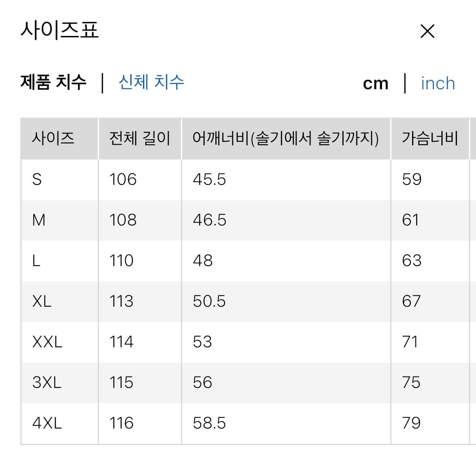Click the 전체 길이 column header
Screen dimensions: 476x459
pyautogui.click(x=140, y=138)
